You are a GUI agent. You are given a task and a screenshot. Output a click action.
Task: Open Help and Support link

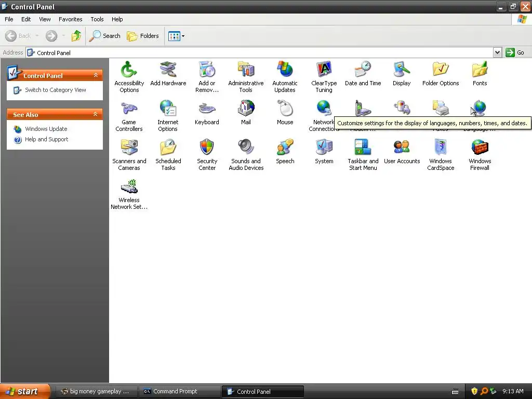(x=46, y=139)
